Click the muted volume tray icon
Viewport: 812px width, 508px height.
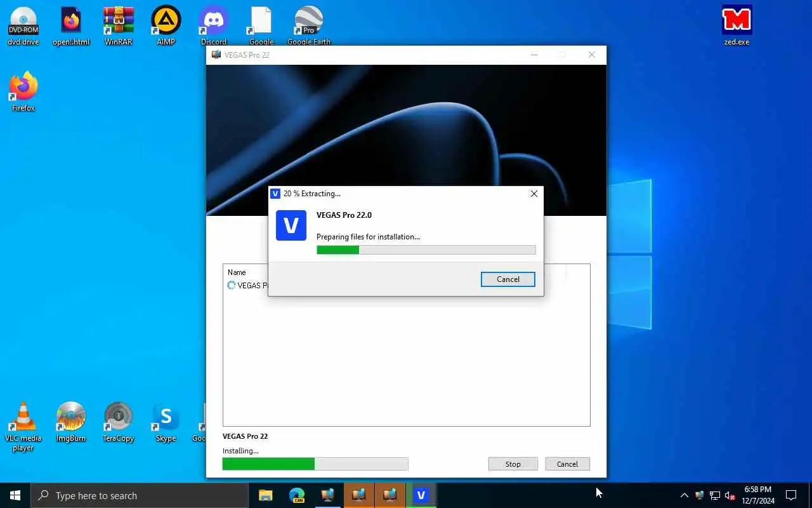pyautogui.click(x=730, y=495)
